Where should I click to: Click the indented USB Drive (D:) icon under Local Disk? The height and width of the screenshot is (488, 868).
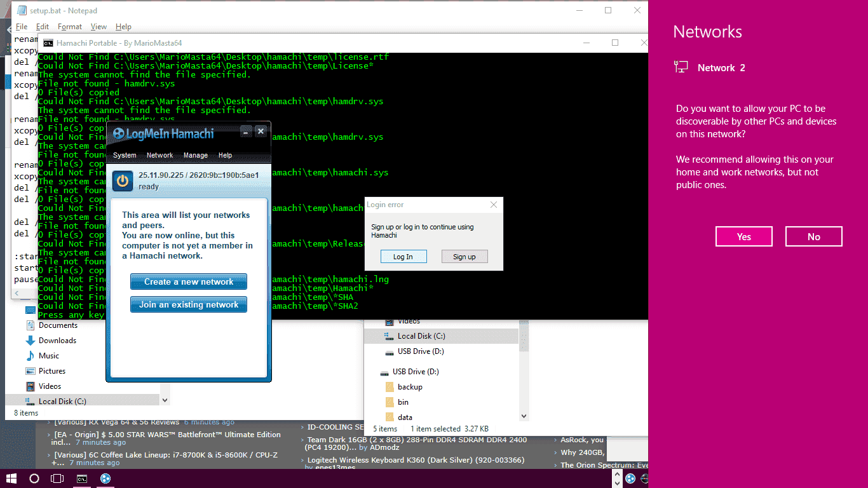[389, 351]
